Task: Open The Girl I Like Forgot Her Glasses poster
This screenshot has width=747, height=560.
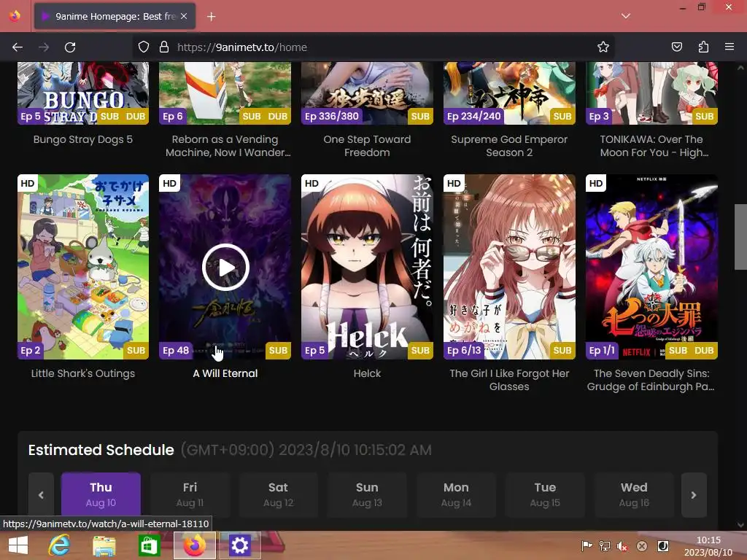Action: coord(509,267)
